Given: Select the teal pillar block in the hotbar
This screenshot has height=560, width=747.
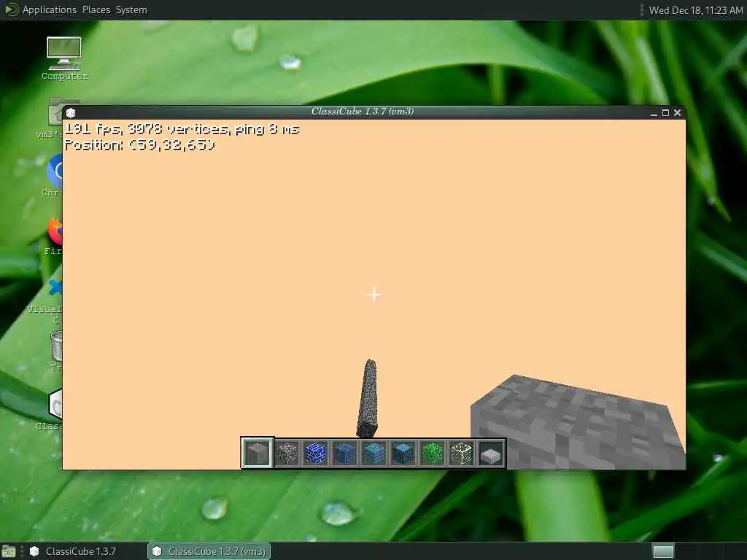Looking at the screenshot, I should [x=403, y=454].
